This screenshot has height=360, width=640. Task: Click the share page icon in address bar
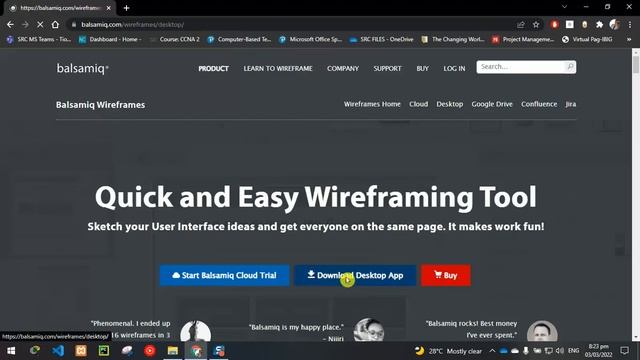tap(520, 25)
